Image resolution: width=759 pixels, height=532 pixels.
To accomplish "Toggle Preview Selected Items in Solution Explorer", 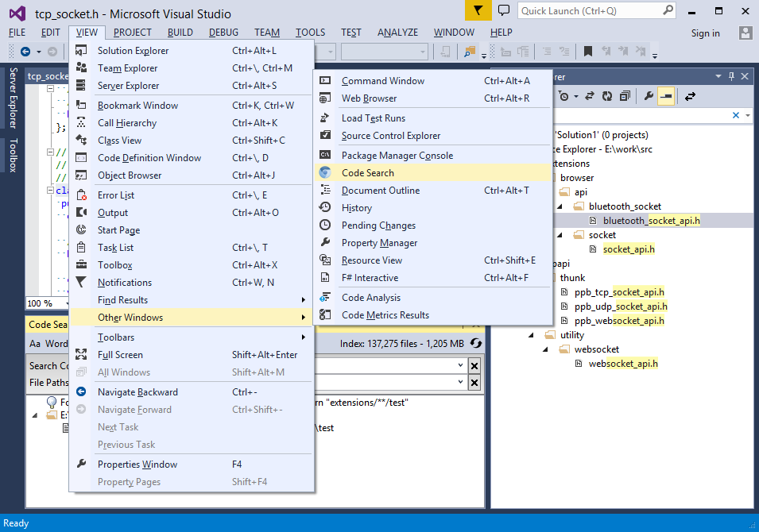I will [666, 96].
